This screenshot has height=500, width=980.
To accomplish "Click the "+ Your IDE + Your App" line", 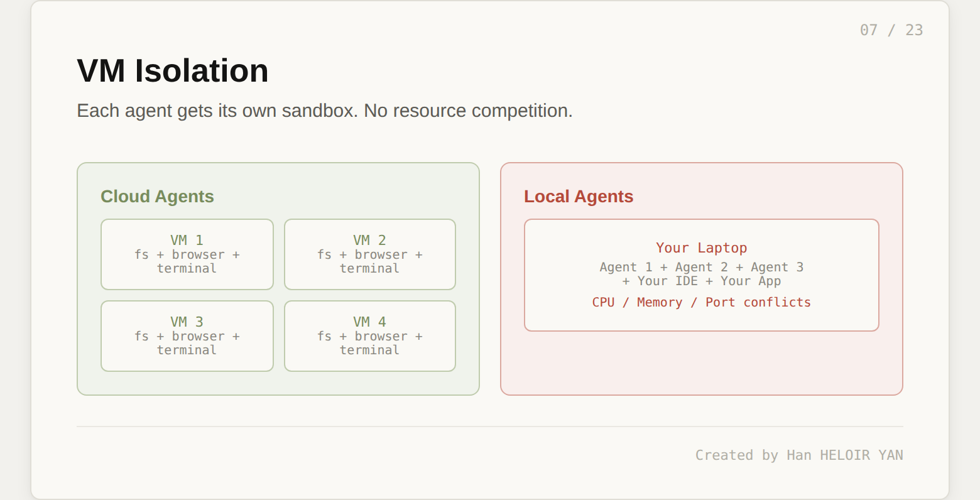I will coord(701,281).
